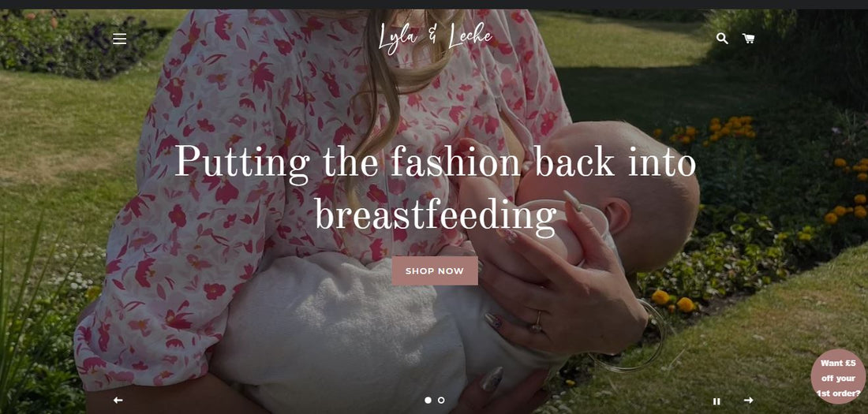Select the second slide indicator dot
The width and height of the screenshot is (868, 414).
[441, 400]
